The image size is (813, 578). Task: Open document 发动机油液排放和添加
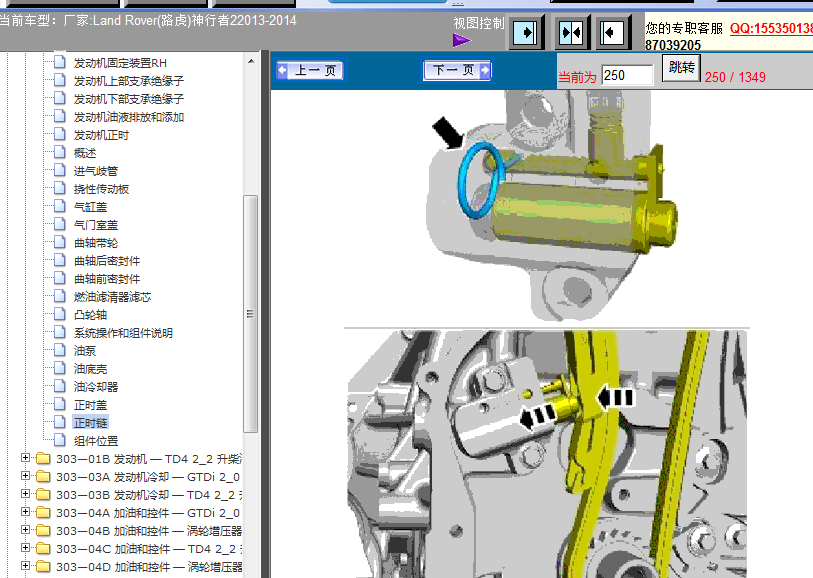pos(129,117)
